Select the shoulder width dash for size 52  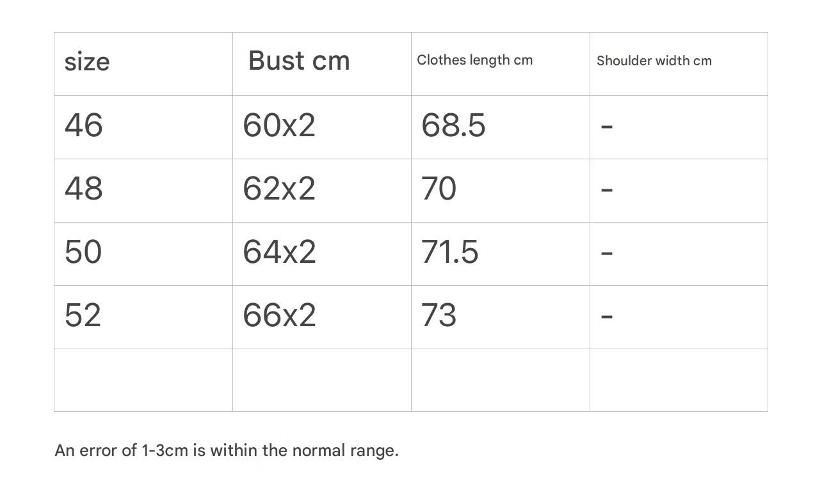pyautogui.click(x=607, y=316)
